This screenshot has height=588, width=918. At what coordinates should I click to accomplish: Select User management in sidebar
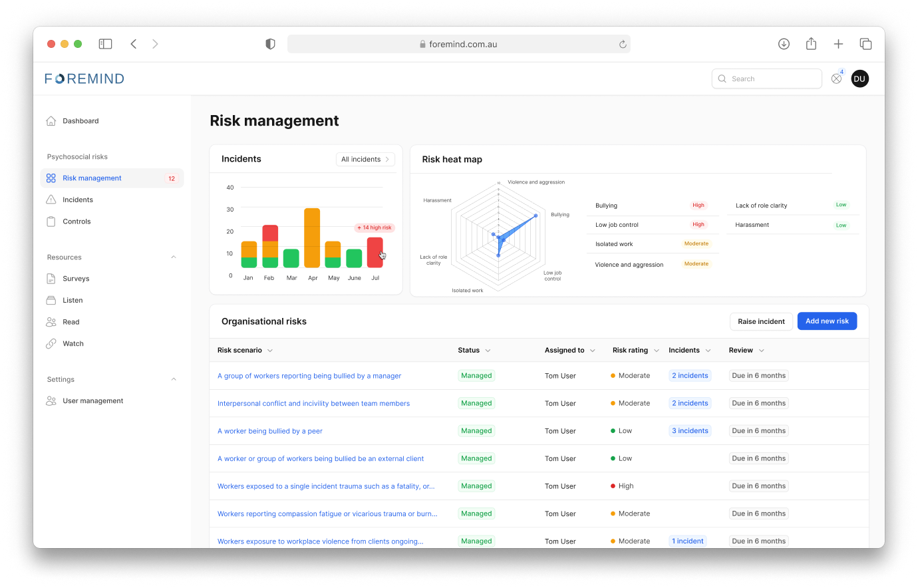coord(92,401)
